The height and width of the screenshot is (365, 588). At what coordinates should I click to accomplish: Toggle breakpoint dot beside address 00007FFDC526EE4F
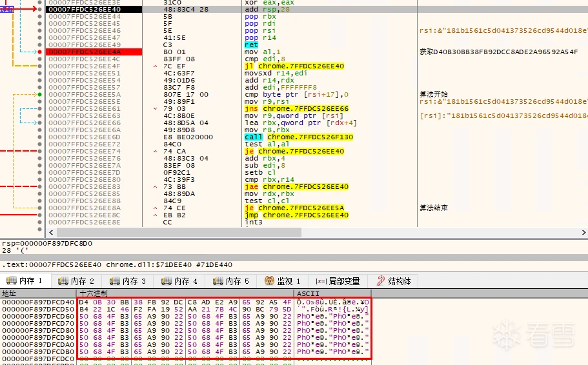40,66
